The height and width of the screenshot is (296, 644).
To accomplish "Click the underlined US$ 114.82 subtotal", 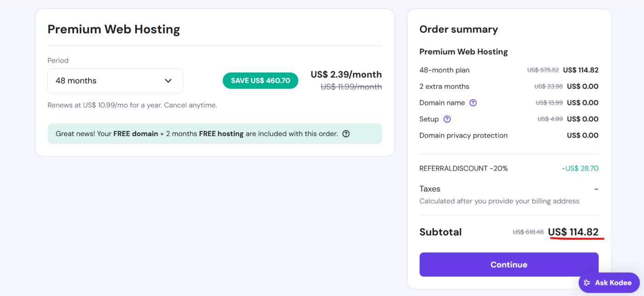I will 574,232.
